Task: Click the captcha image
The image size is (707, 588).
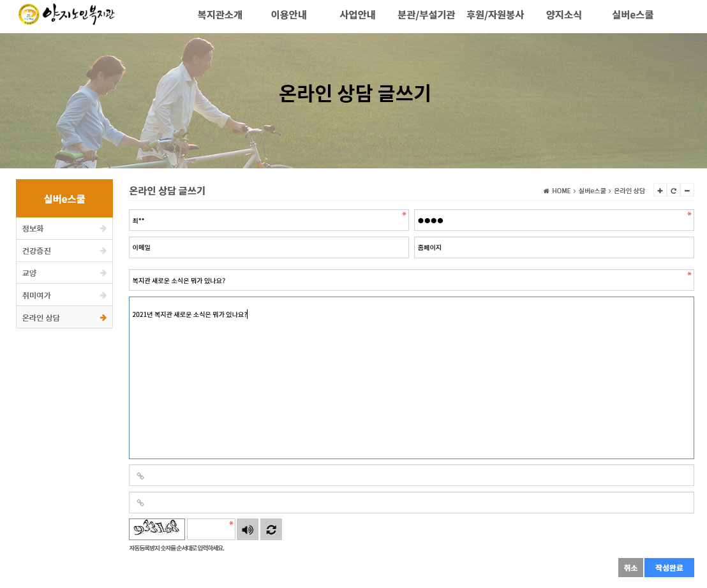Action: [x=157, y=529]
